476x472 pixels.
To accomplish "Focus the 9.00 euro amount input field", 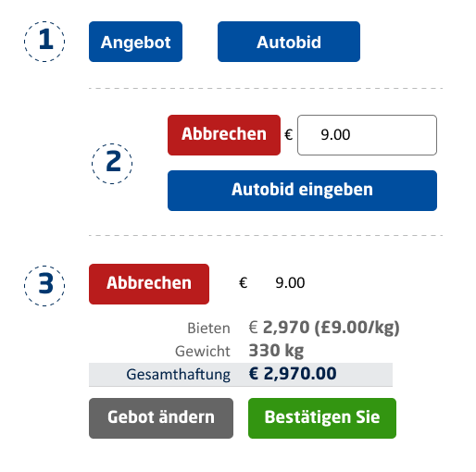I will pos(367,135).
